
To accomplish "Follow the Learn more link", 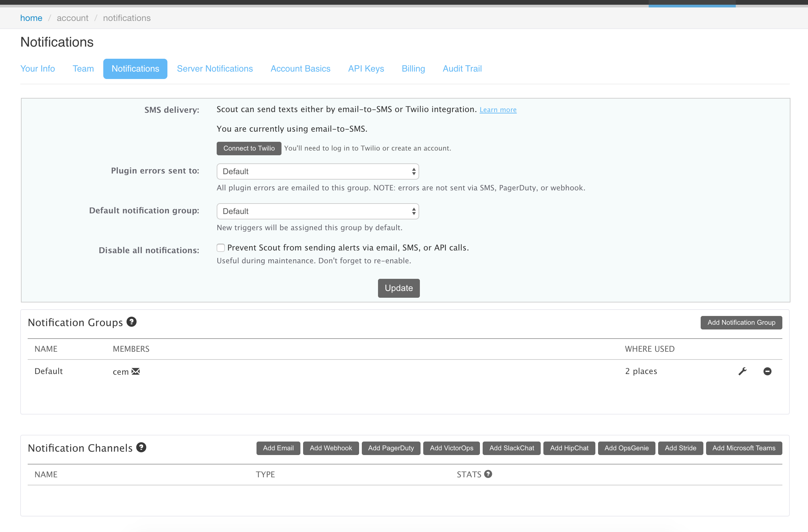I will click(498, 110).
